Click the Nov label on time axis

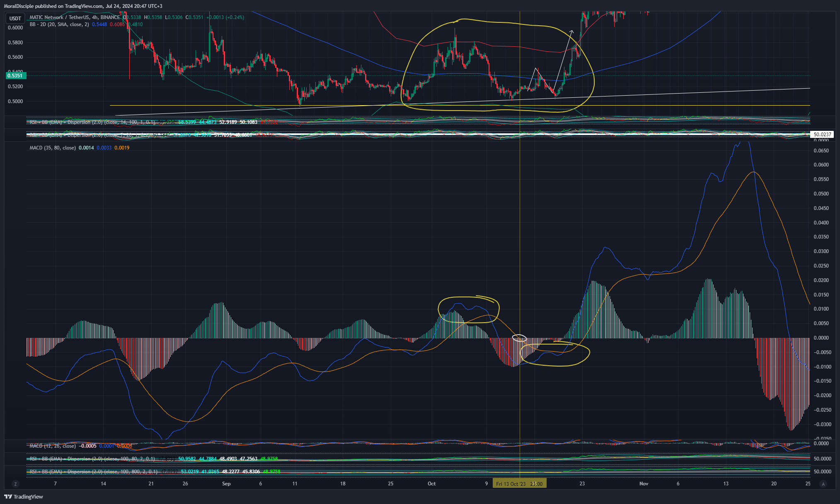pyautogui.click(x=644, y=484)
